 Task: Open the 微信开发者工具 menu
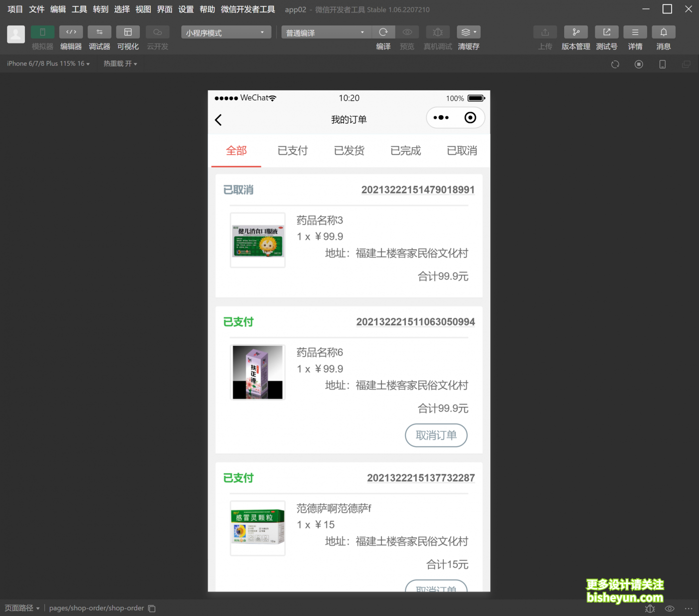[248, 9]
